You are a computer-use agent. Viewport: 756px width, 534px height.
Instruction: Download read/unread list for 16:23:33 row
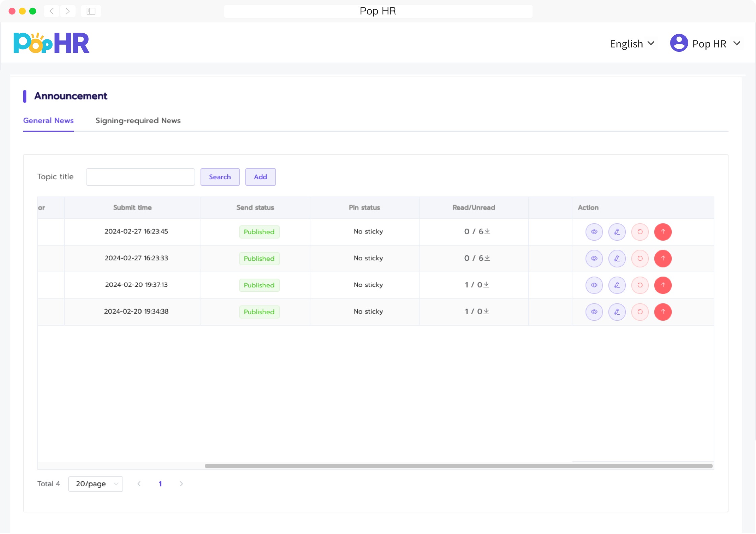(487, 258)
